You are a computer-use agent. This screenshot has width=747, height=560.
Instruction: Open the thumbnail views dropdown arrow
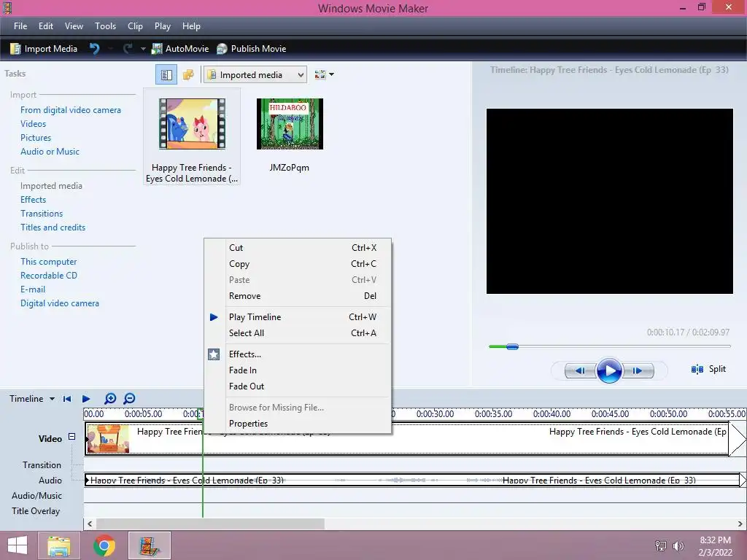coord(332,74)
